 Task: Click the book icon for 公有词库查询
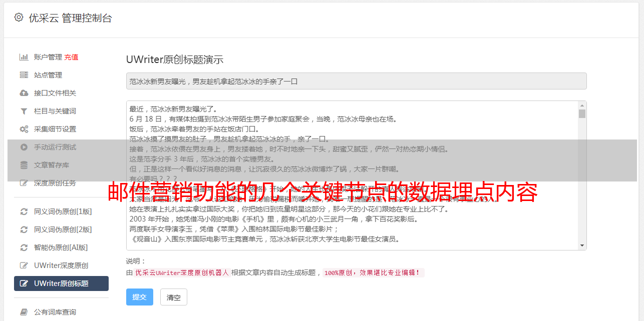pos(24,312)
